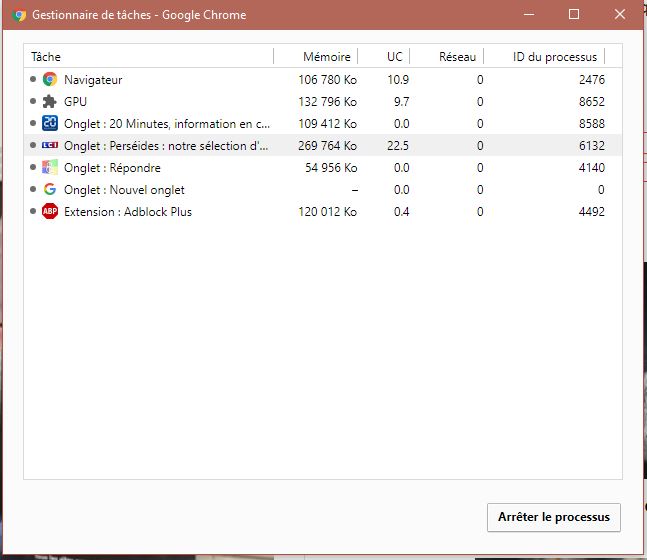Maximize the Gestionnaire de tâches window

coord(574,14)
